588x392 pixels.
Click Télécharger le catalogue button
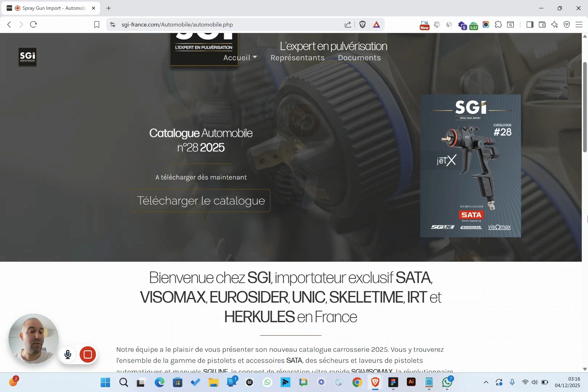(x=201, y=200)
